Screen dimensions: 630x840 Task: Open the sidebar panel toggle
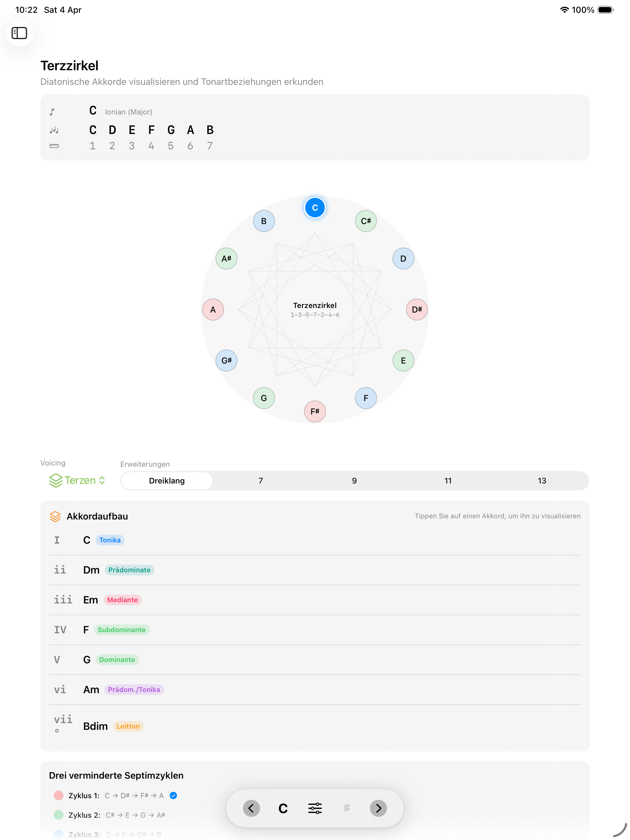[19, 33]
